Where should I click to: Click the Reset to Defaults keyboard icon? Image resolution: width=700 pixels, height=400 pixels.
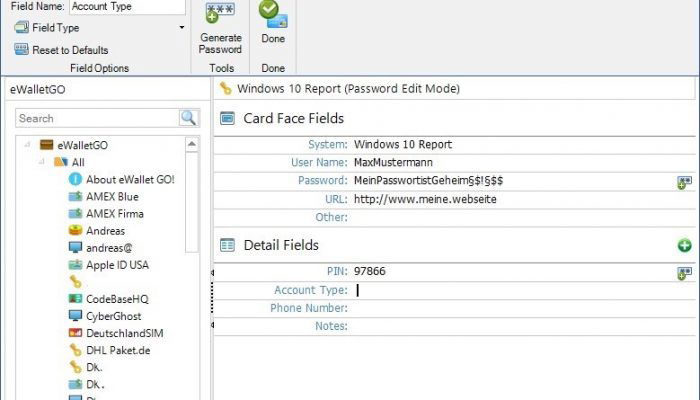click(x=21, y=49)
